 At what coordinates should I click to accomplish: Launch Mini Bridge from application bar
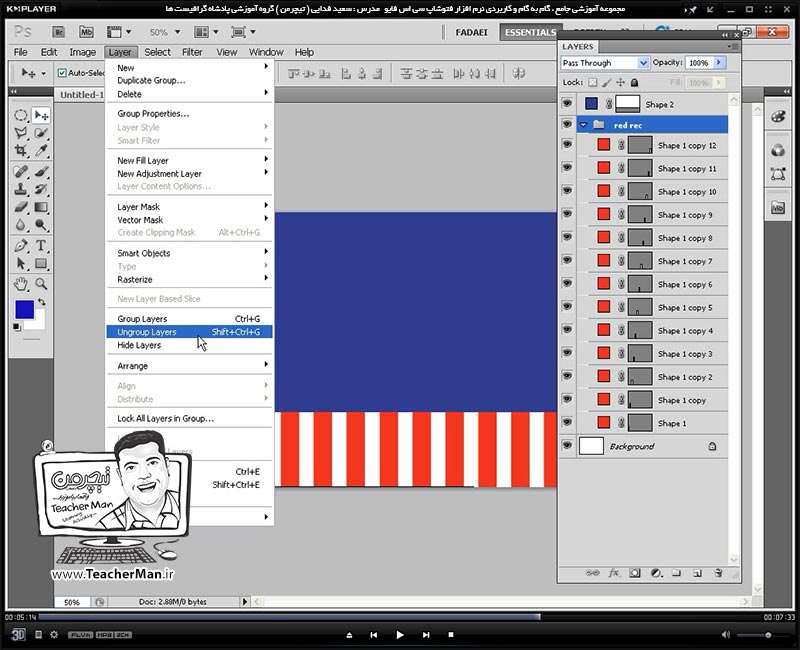86,32
